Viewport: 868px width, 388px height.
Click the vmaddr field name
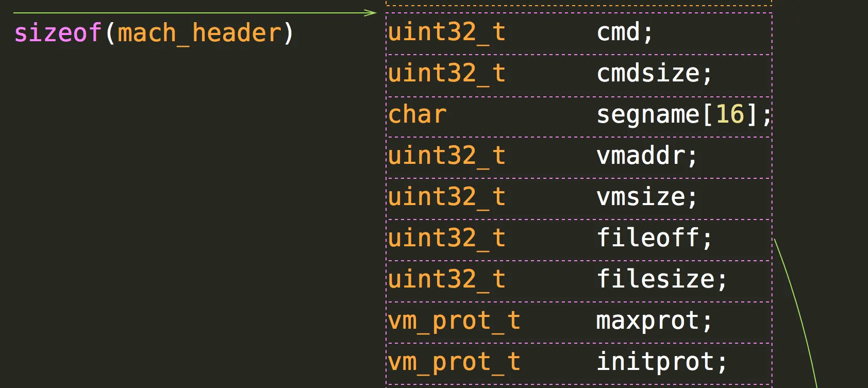coord(646,156)
